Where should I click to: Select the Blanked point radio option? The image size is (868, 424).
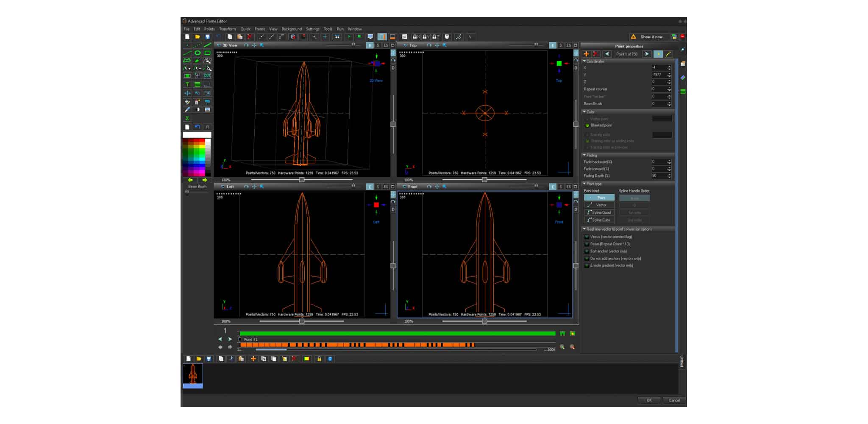point(587,126)
